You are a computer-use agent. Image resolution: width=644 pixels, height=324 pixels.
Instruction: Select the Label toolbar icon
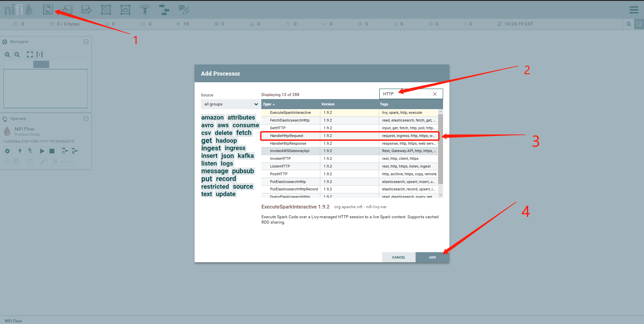coord(184,9)
